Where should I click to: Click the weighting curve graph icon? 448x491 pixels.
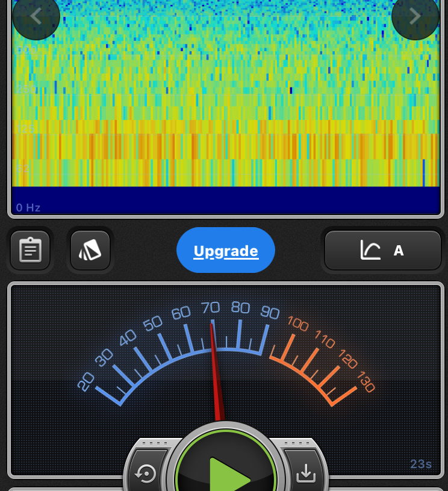coord(370,250)
